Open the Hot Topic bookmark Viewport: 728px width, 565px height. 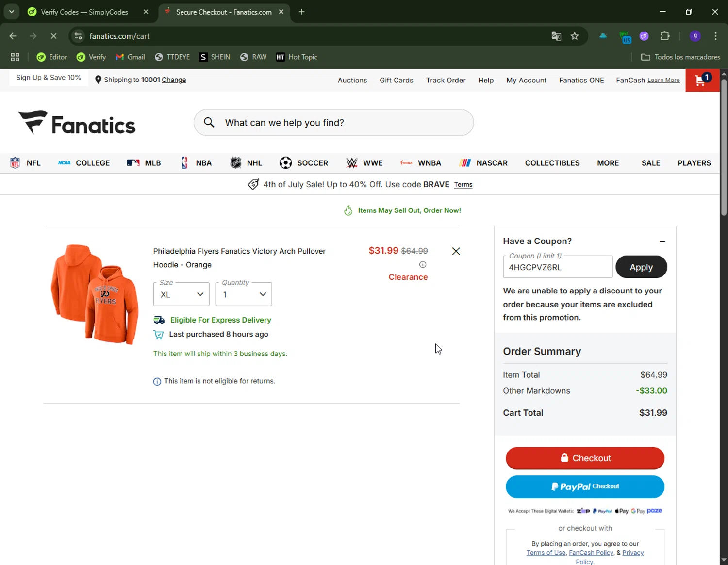coord(297,57)
